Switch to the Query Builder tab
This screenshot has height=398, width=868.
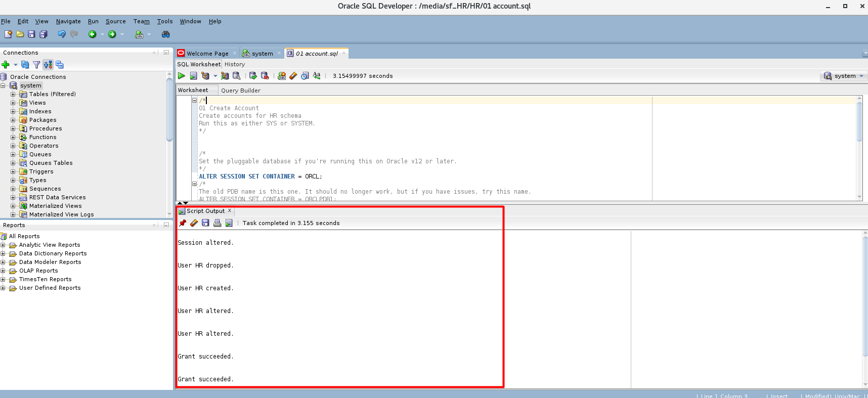tap(240, 91)
